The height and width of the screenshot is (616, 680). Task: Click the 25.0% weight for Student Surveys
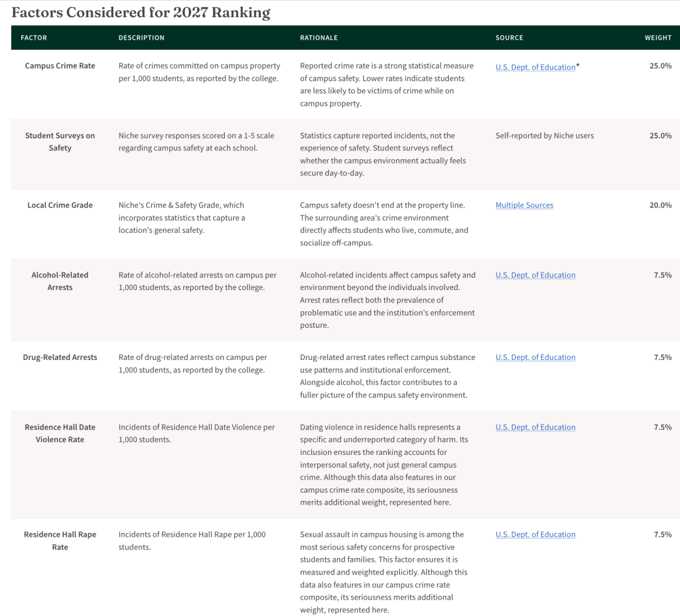pos(660,135)
